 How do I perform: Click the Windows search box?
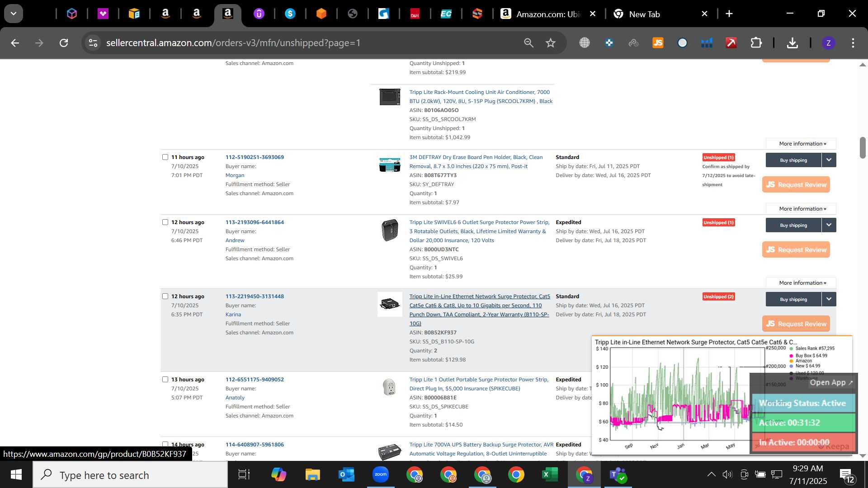coord(130,475)
